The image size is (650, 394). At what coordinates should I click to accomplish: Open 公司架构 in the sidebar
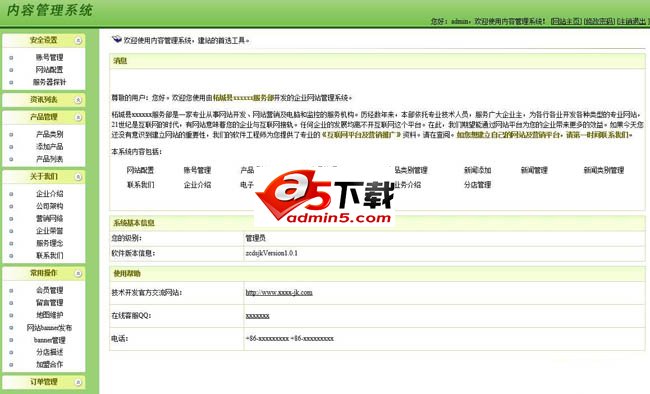click(49, 206)
